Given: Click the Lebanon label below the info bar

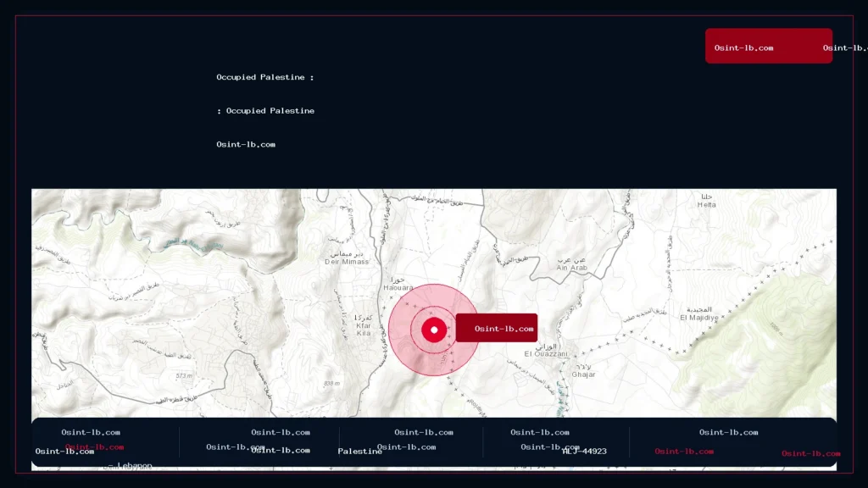Looking at the screenshot, I should coord(134,466).
